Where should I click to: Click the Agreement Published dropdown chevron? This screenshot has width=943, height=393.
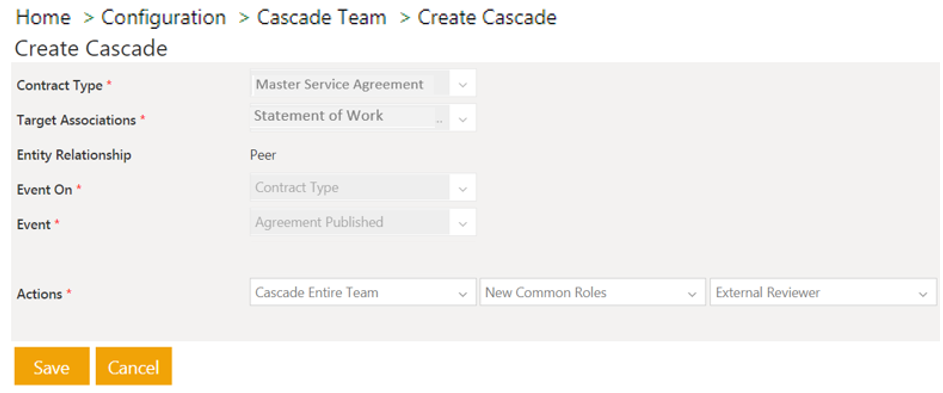(462, 224)
